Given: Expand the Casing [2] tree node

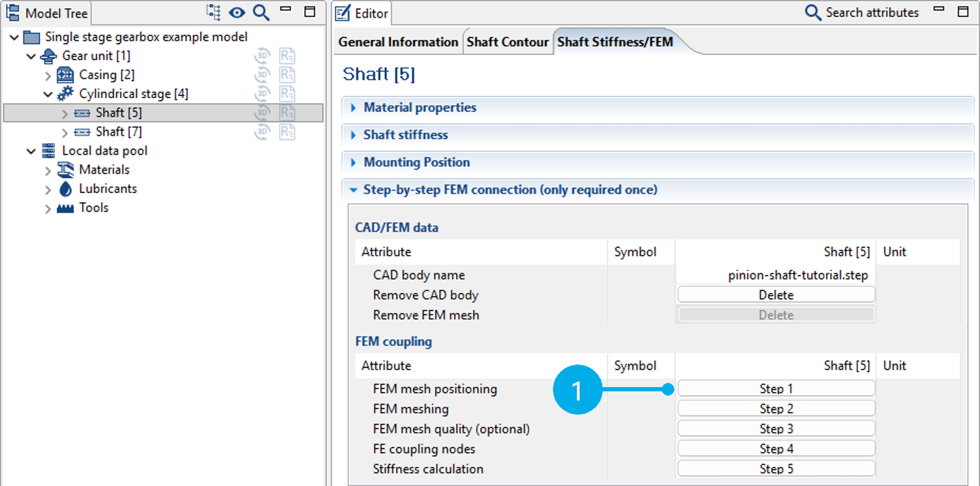Looking at the screenshot, I should 47,75.
